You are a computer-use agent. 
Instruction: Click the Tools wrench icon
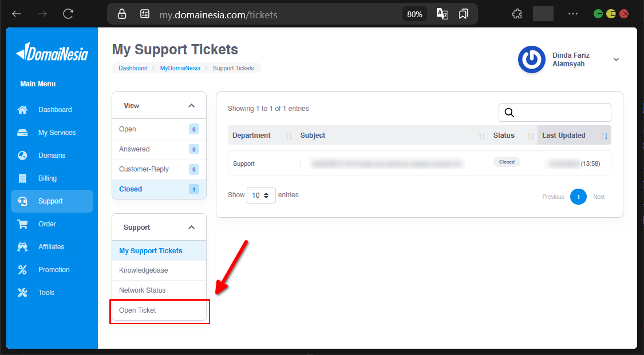pyautogui.click(x=22, y=293)
